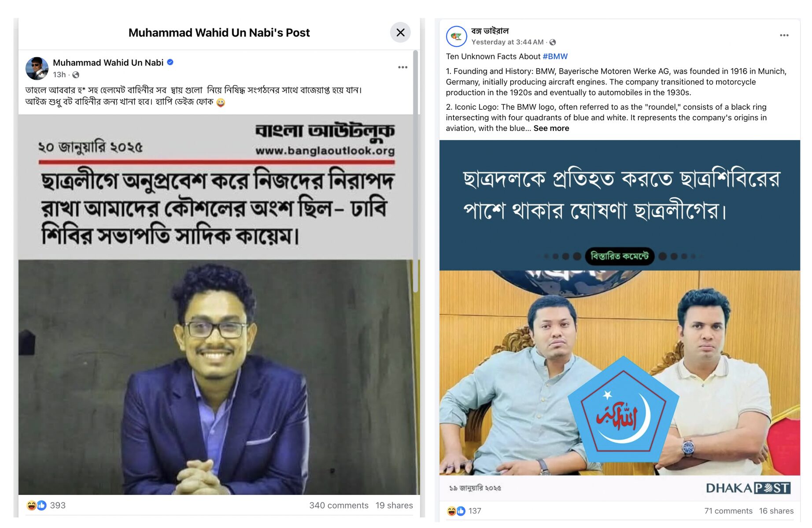View the 16 shares list
The image size is (812, 528).
coord(776,511)
